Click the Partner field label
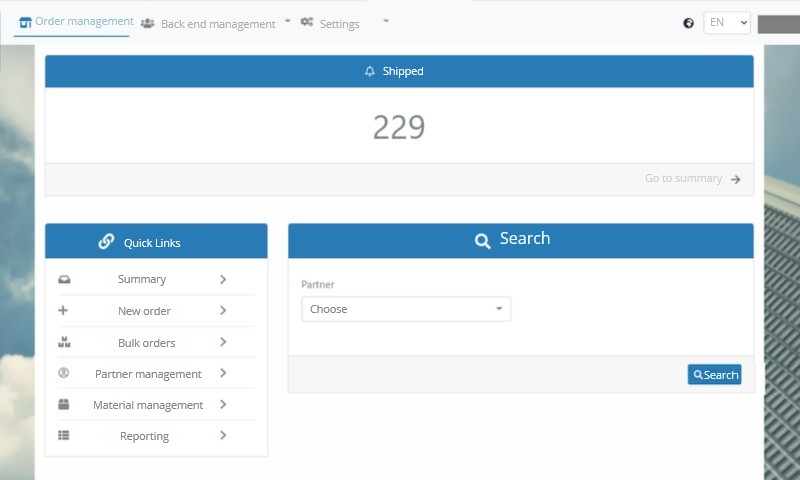This screenshot has height=480, width=800. pos(317,284)
